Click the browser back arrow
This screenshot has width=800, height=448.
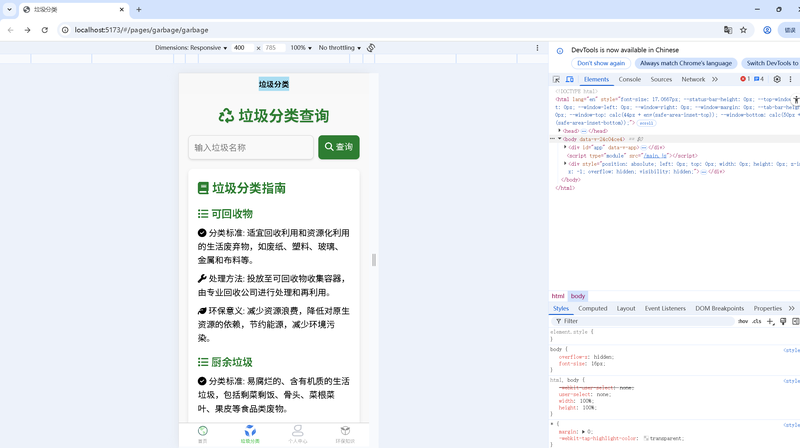click(x=11, y=30)
